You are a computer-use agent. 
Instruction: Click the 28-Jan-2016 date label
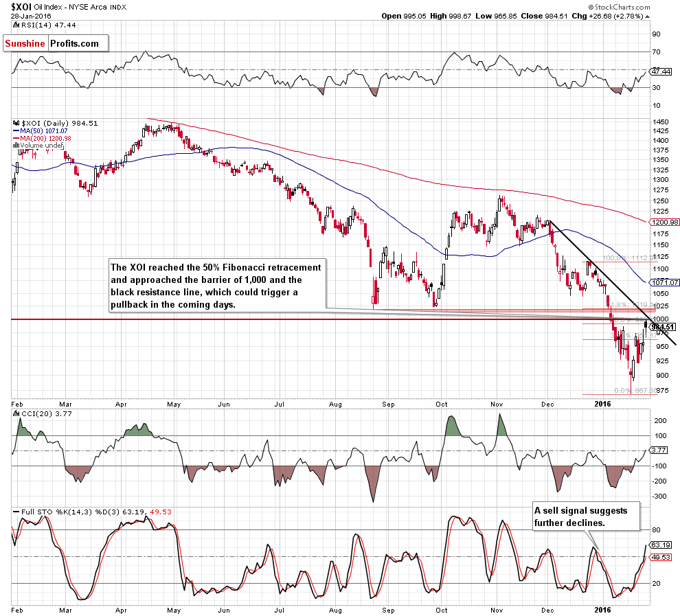tap(31, 16)
